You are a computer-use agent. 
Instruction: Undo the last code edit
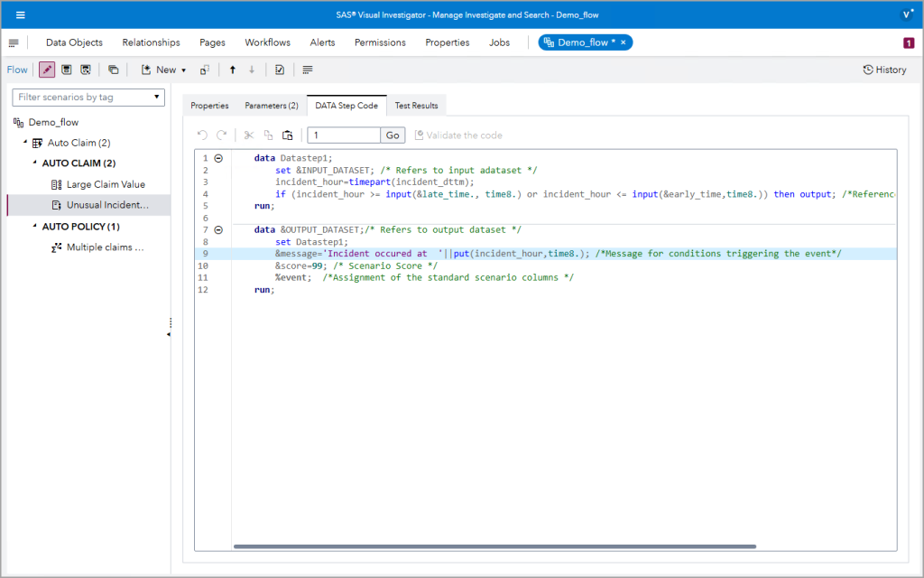tap(202, 135)
